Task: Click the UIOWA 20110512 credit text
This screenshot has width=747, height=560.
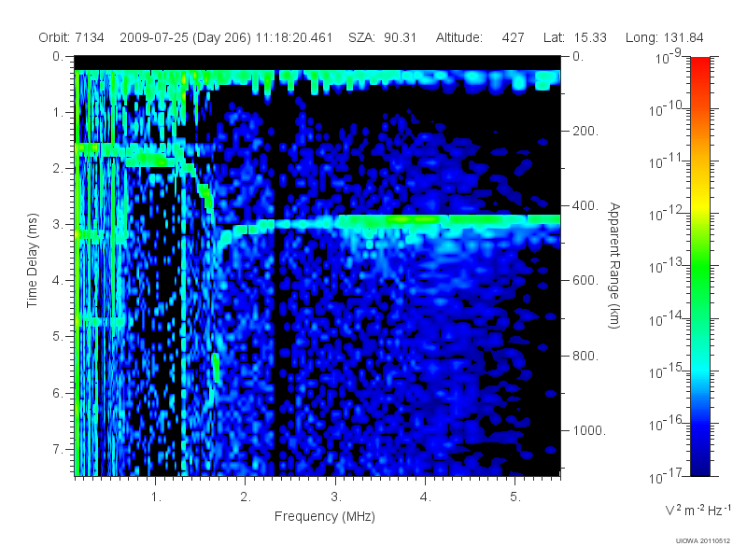Action: [703, 541]
